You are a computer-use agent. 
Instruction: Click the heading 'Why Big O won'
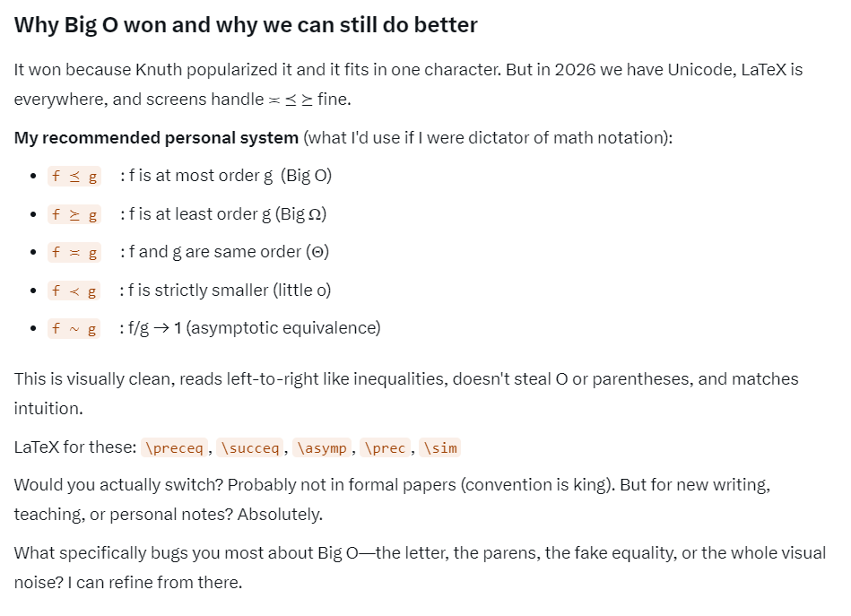pos(246,25)
